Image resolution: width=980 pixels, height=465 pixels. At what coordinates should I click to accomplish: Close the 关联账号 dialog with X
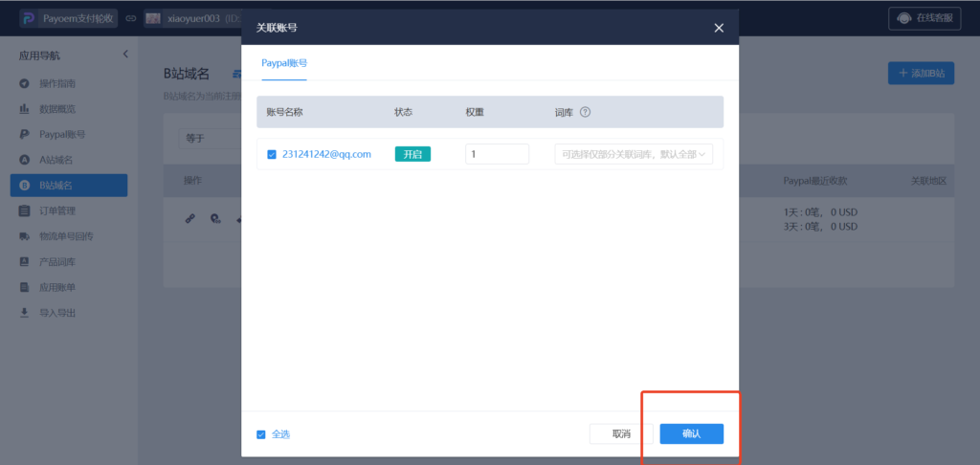[719, 28]
